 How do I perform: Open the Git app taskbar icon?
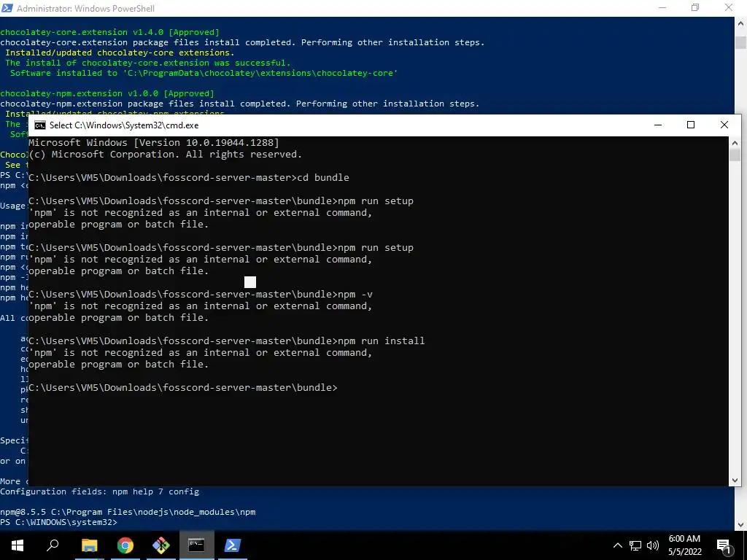point(161,545)
